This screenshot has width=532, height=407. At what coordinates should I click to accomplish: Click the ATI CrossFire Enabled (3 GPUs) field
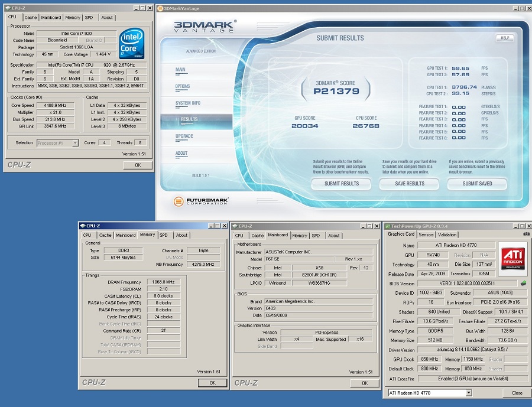(473, 379)
